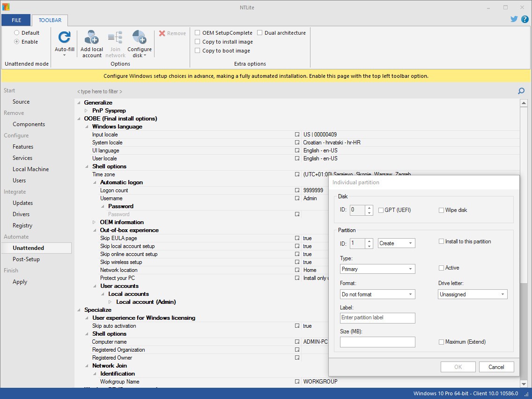This screenshot has height=399, width=532.
Task: Open the Configure disk tool
Action: 139,38
